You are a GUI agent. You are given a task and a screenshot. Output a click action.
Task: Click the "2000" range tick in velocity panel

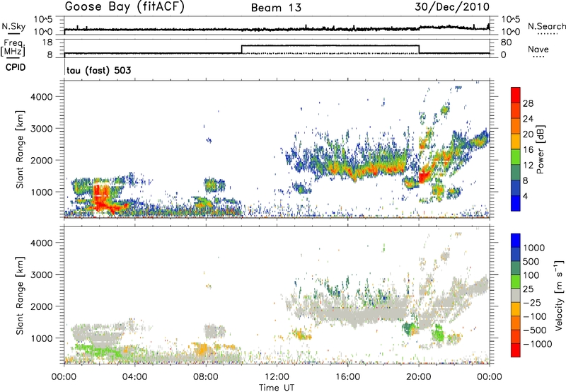[x=42, y=306]
